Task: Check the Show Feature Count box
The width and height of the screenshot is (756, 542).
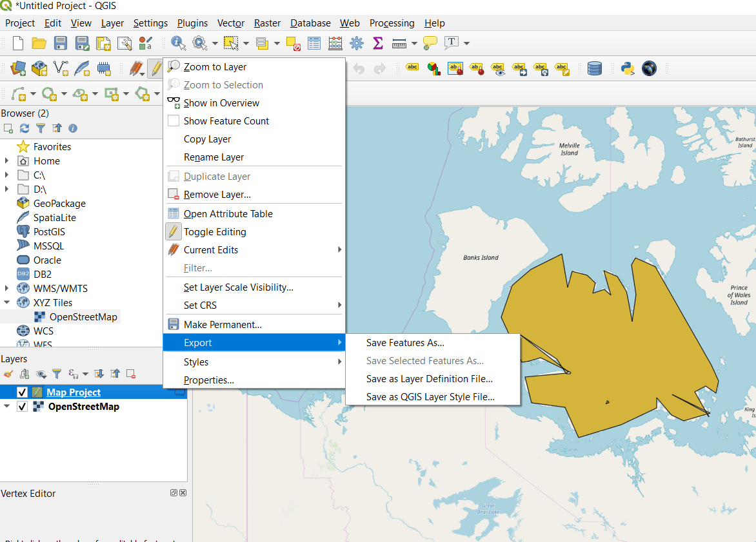Action: tap(173, 121)
